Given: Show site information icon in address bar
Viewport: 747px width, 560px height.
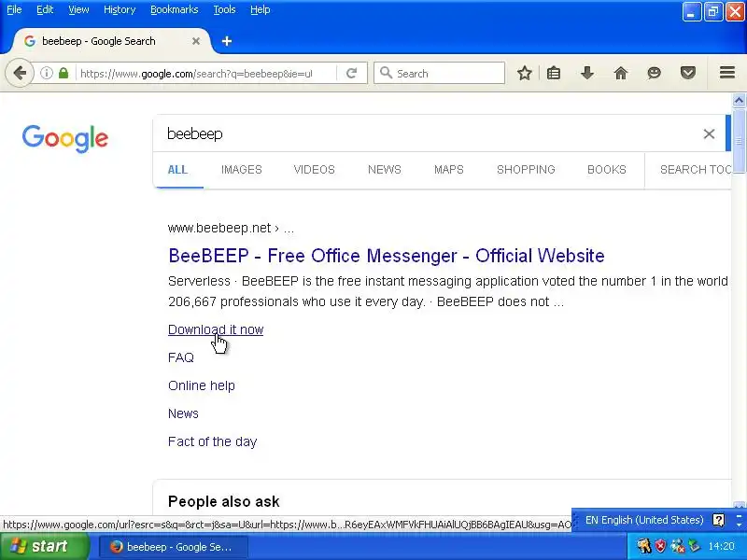Looking at the screenshot, I should (46, 74).
